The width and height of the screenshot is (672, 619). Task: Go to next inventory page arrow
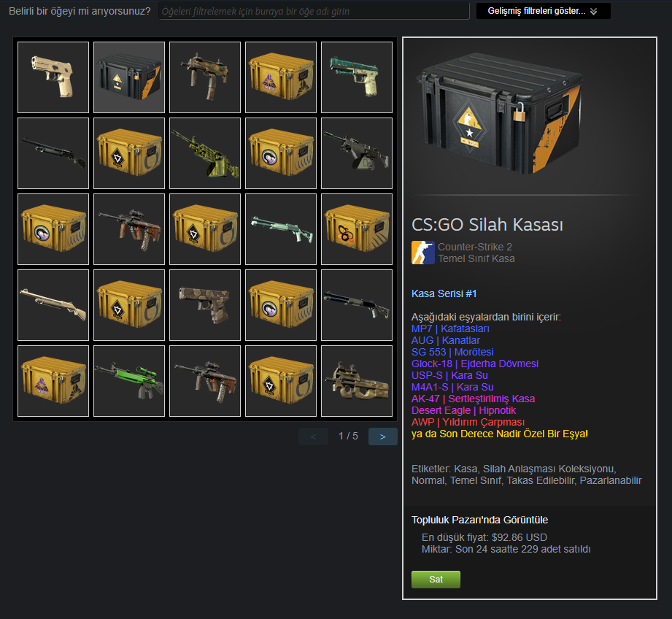[383, 437]
